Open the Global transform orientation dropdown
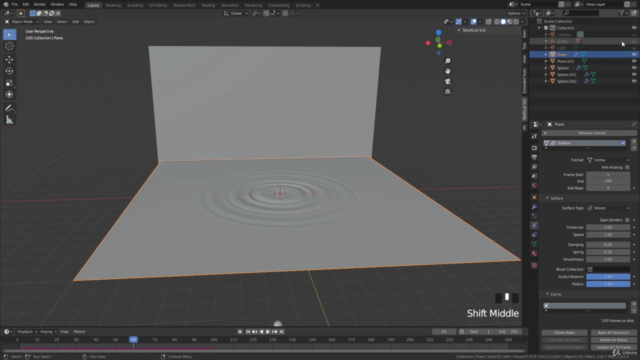Viewport: 640px width, 360px height. (x=236, y=13)
